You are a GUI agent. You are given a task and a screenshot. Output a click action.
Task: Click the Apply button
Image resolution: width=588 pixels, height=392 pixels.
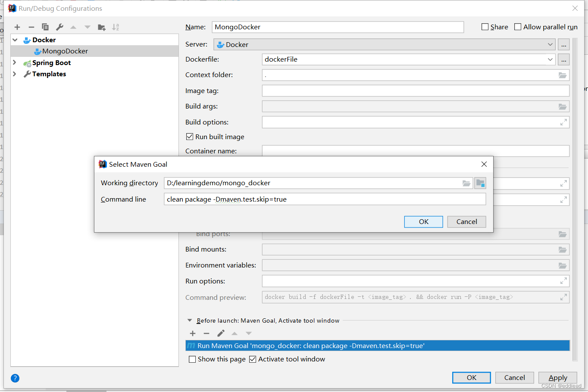558,378
